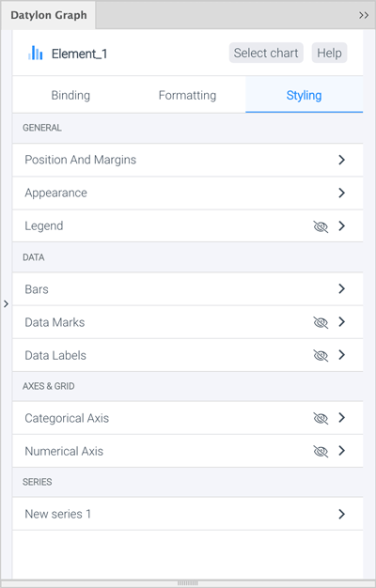Toggle Legend visibility eye icon
Viewport: 376px width, 588px height.
tap(321, 226)
